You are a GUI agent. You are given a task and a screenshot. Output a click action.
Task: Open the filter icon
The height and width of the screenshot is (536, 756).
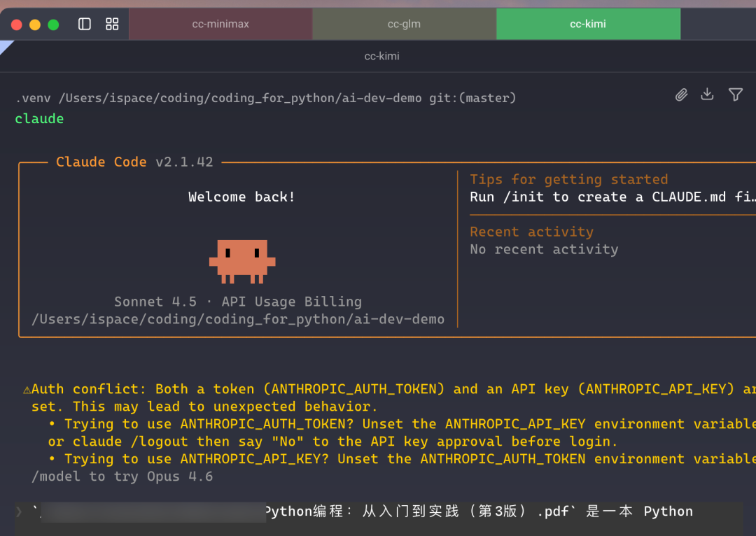click(x=736, y=94)
